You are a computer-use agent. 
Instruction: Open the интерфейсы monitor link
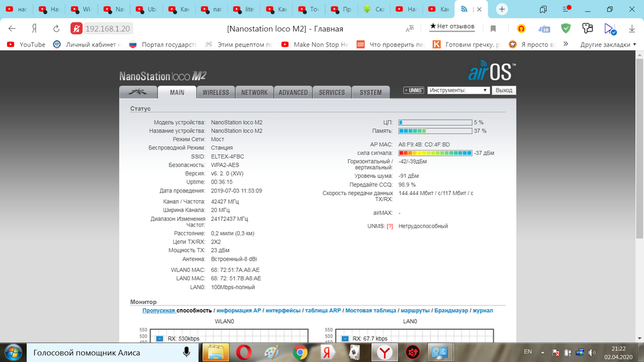[283, 310]
